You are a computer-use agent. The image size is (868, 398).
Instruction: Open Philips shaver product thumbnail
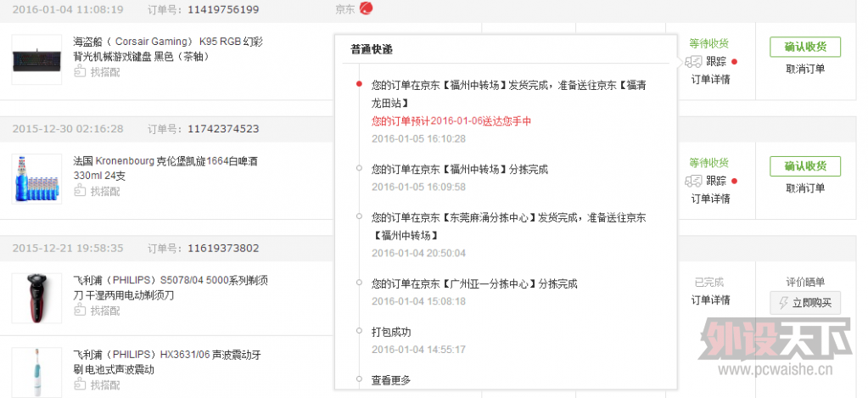coord(36,298)
